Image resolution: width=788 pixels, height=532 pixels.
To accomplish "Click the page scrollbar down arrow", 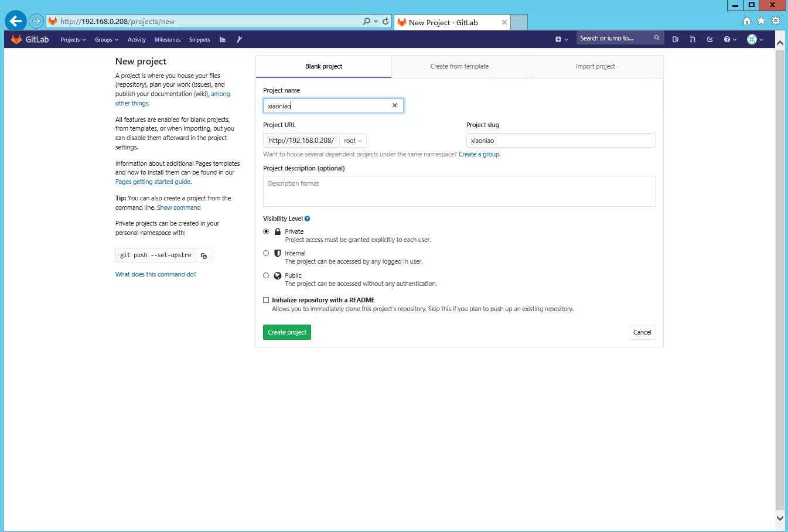I will click(780, 518).
